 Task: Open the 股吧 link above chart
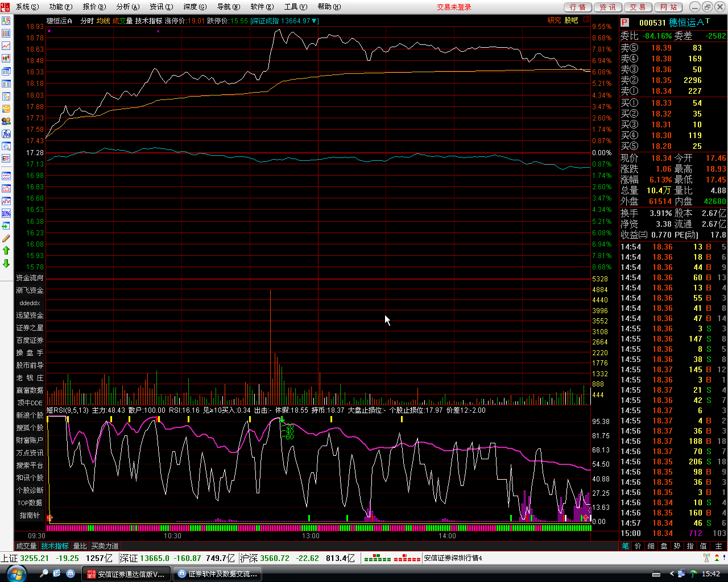pos(571,20)
